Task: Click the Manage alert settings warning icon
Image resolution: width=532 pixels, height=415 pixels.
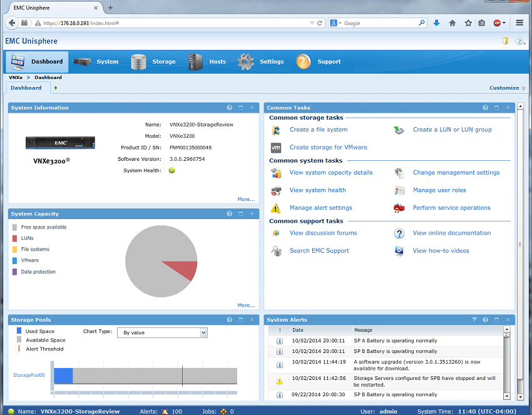Action: tap(276, 208)
